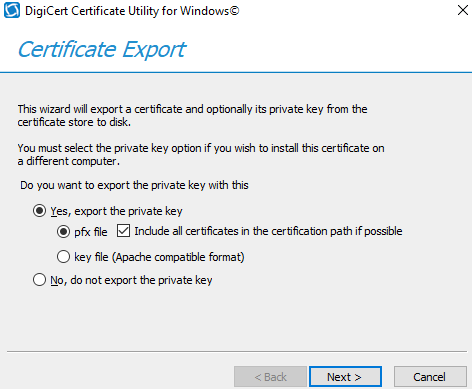This screenshot has width=472, height=389.
Task: Click the 'Yes, export the private key' label text
Action: pos(116,211)
